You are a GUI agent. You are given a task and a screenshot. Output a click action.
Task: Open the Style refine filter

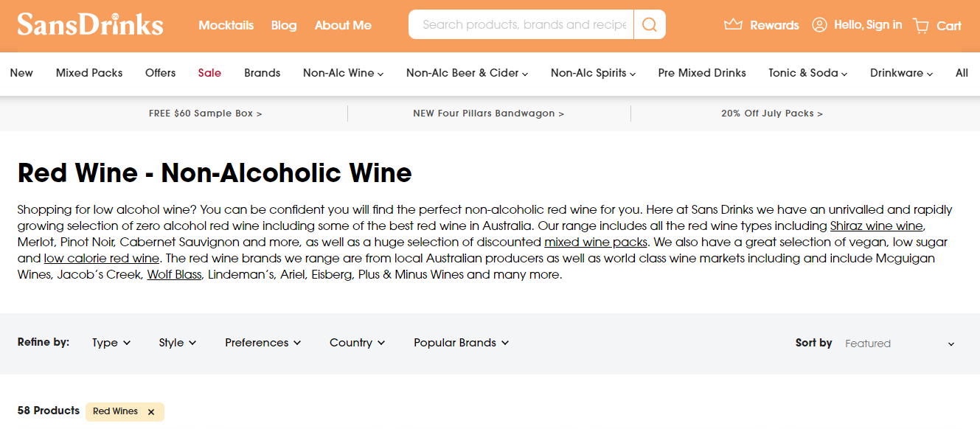177,343
